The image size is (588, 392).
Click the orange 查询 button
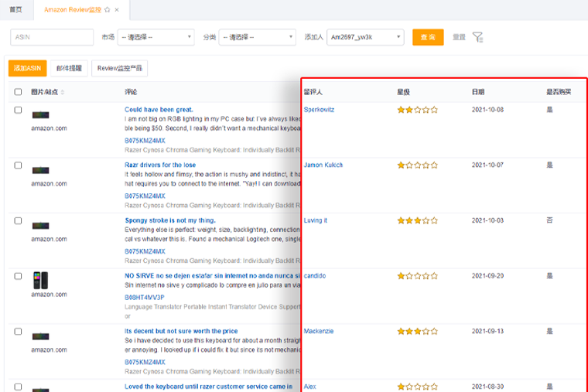(428, 37)
